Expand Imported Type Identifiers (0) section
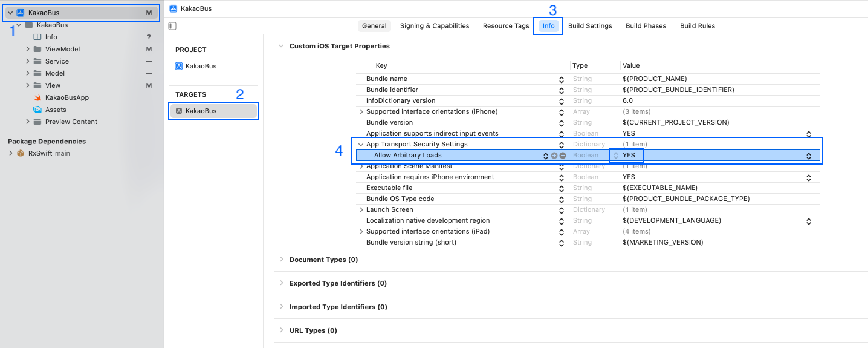 pyautogui.click(x=281, y=307)
